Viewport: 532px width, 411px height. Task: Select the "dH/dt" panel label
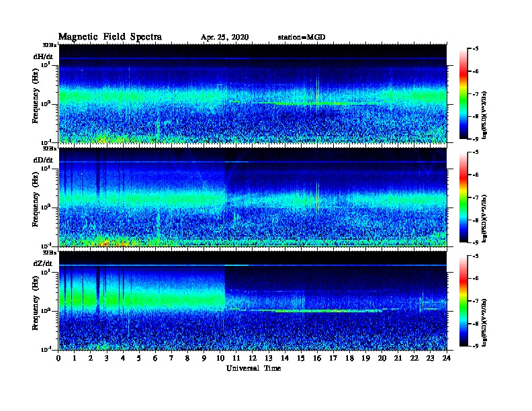(x=43, y=56)
